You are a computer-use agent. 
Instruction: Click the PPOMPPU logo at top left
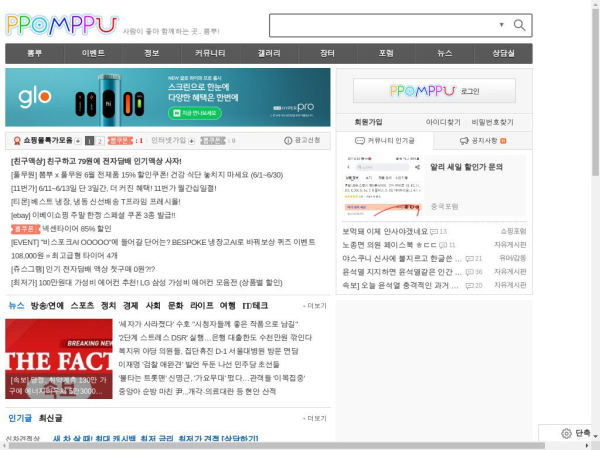coord(62,25)
